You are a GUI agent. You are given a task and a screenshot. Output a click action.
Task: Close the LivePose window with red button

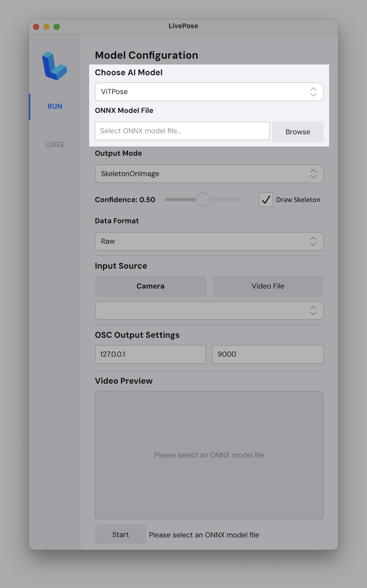[36, 27]
